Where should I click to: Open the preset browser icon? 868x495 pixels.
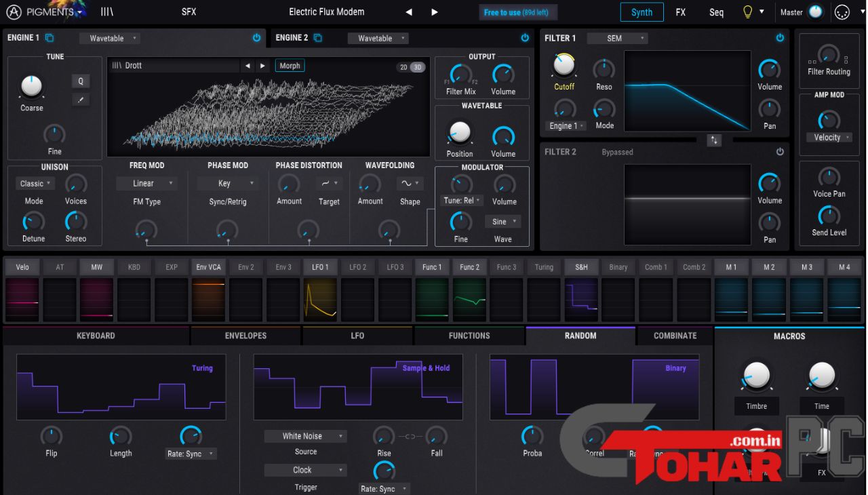[x=107, y=12]
